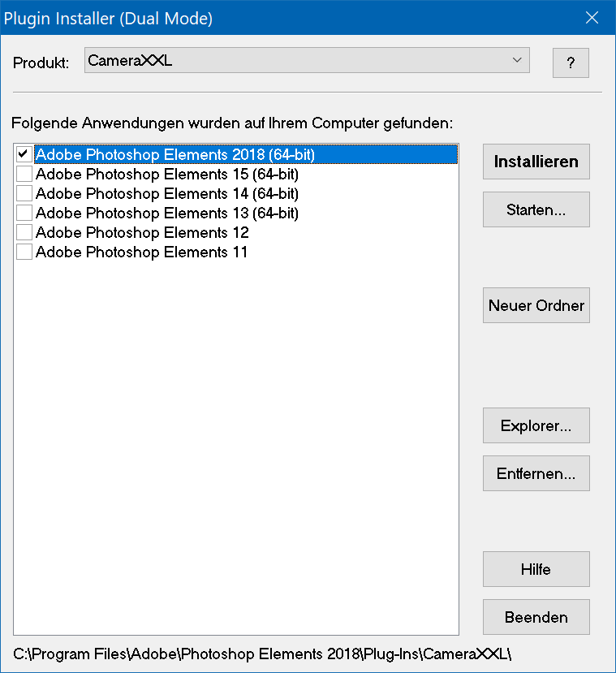Screen dimensions: 616x673
Task: Exit via the Beenden button
Action: [x=536, y=617]
